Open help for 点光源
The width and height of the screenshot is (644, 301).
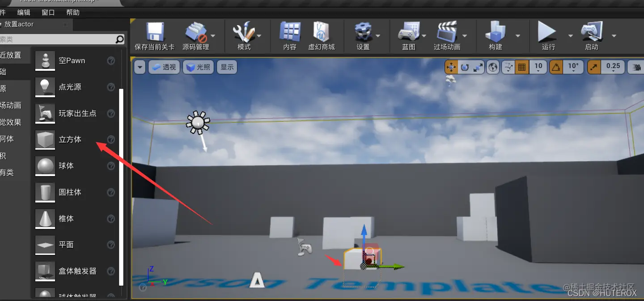111,87
